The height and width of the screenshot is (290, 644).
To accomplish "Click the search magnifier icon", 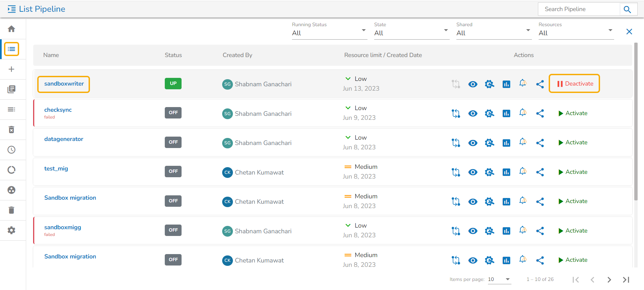I will coord(627,9).
